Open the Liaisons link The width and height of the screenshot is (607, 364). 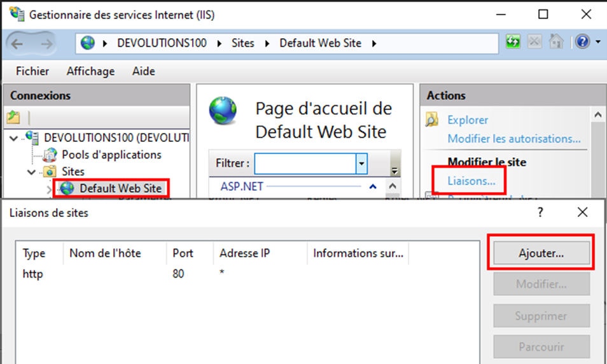[471, 181]
